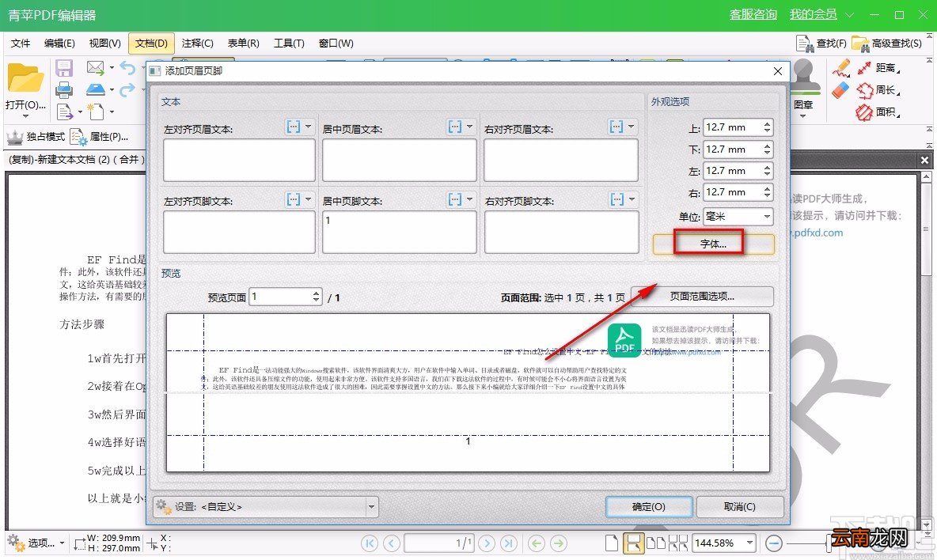The height and width of the screenshot is (560, 937).
Task: Open 选项... options in status bar
Action: click(36, 543)
